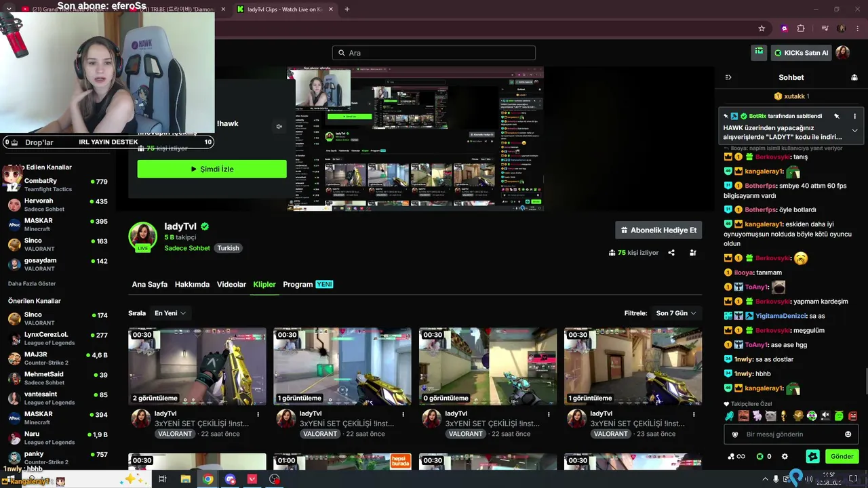
Task: Close the ladyTvl Clips browser tab
Action: pyautogui.click(x=330, y=9)
